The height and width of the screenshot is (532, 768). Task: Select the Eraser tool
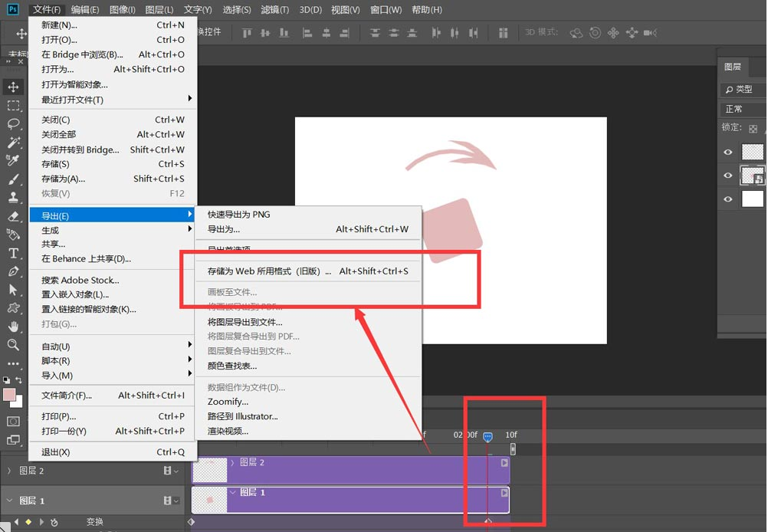tap(13, 216)
